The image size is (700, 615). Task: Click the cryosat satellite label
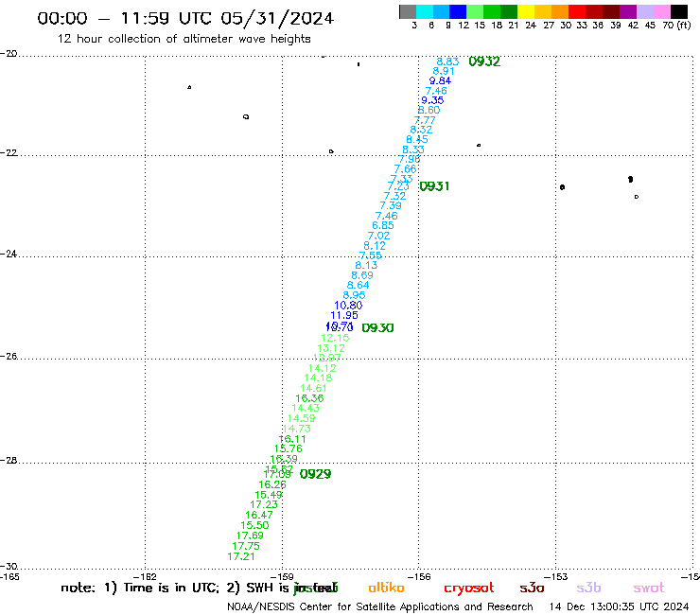click(469, 589)
